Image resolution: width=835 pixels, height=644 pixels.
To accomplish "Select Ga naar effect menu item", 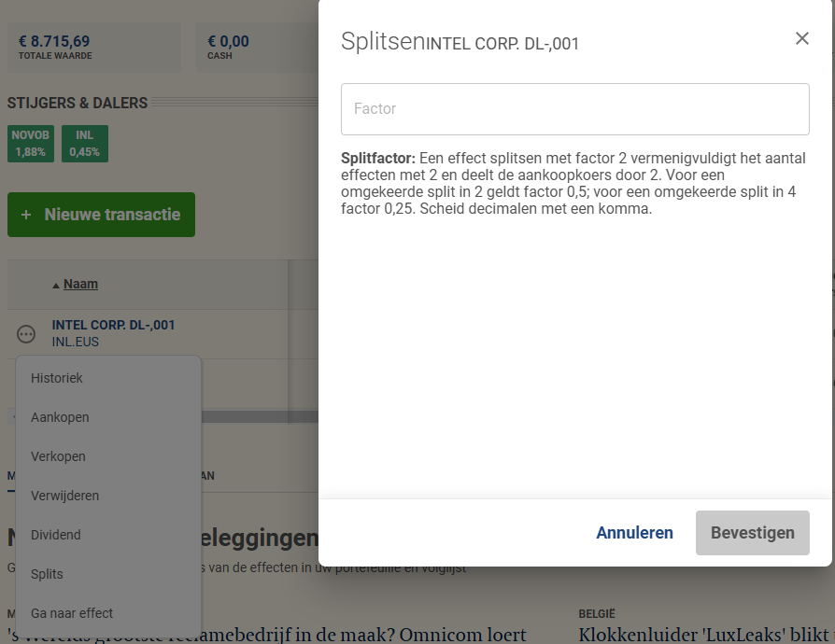I will [x=72, y=613].
